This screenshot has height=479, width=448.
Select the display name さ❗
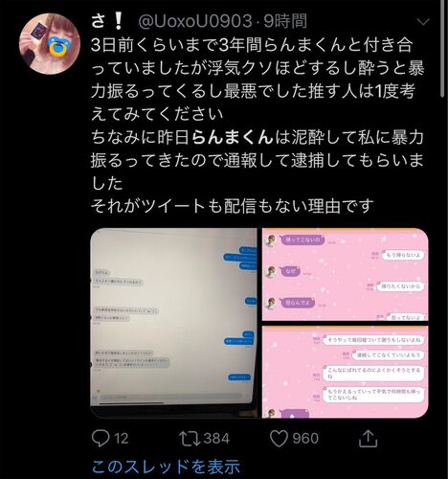coord(107,21)
